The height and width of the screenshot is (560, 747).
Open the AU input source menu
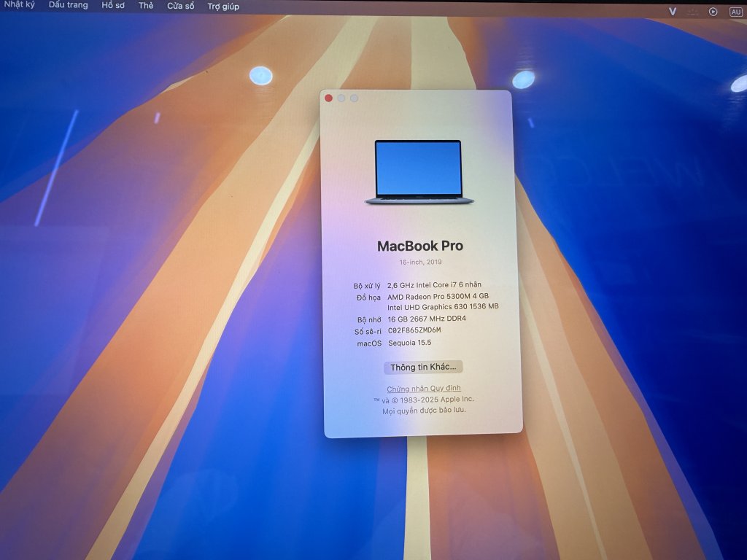click(x=735, y=12)
